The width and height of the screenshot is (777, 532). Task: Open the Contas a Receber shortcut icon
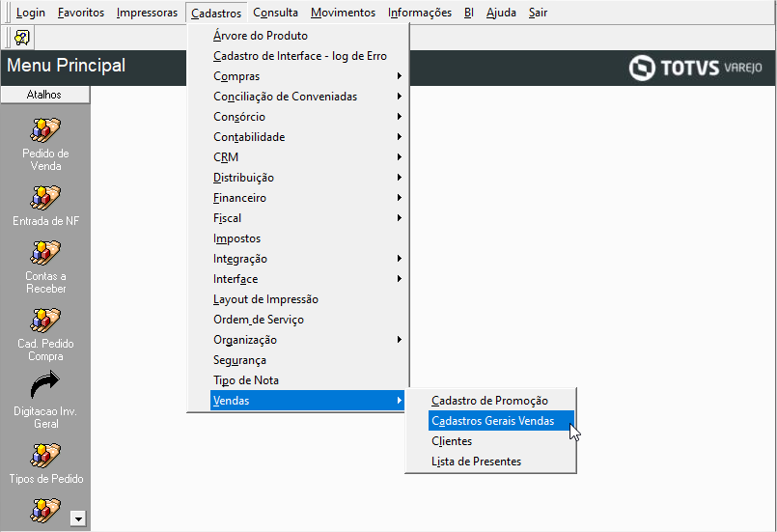click(45, 253)
